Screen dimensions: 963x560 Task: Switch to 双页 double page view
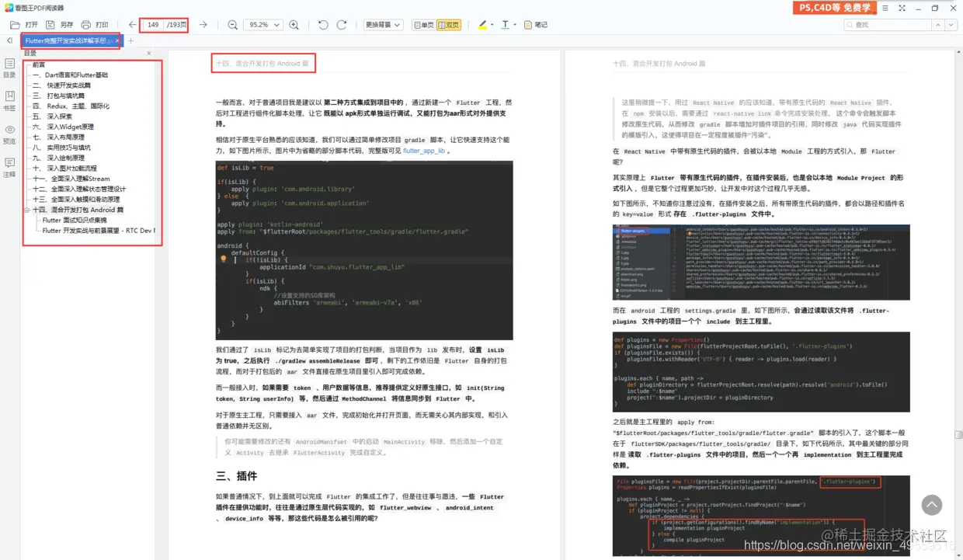449,25
